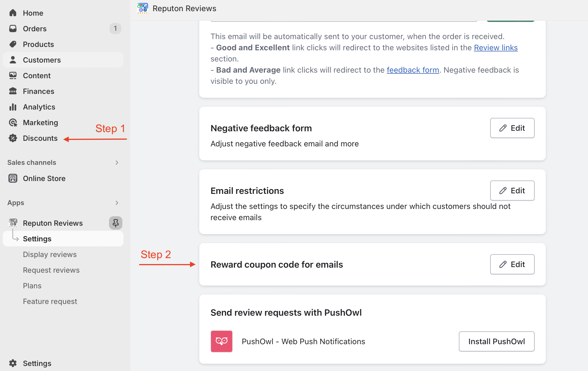Open the Display reviews submenu item
The width and height of the screenshot is (588, 371).
pyautogui.click(x=50, y=255)
